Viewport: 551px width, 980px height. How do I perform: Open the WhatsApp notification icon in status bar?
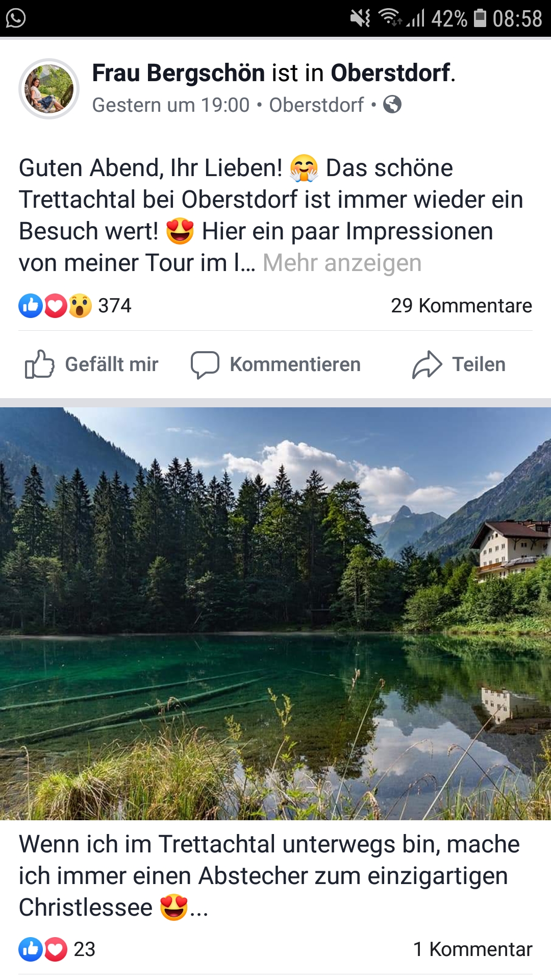pyautogui.click(x=16, y=18)
